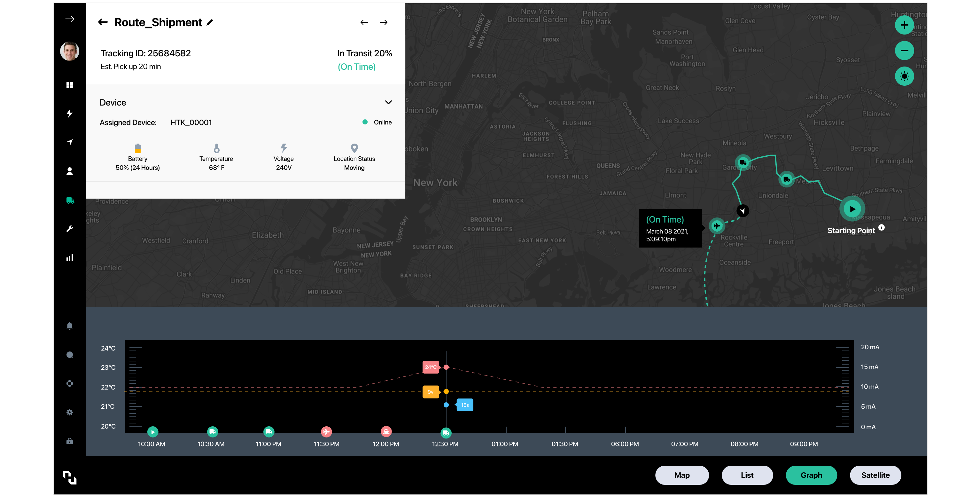This screenshot has width=980, height=497.
Task: Toggle map brightness with sun button
Action: pos(904,76)
